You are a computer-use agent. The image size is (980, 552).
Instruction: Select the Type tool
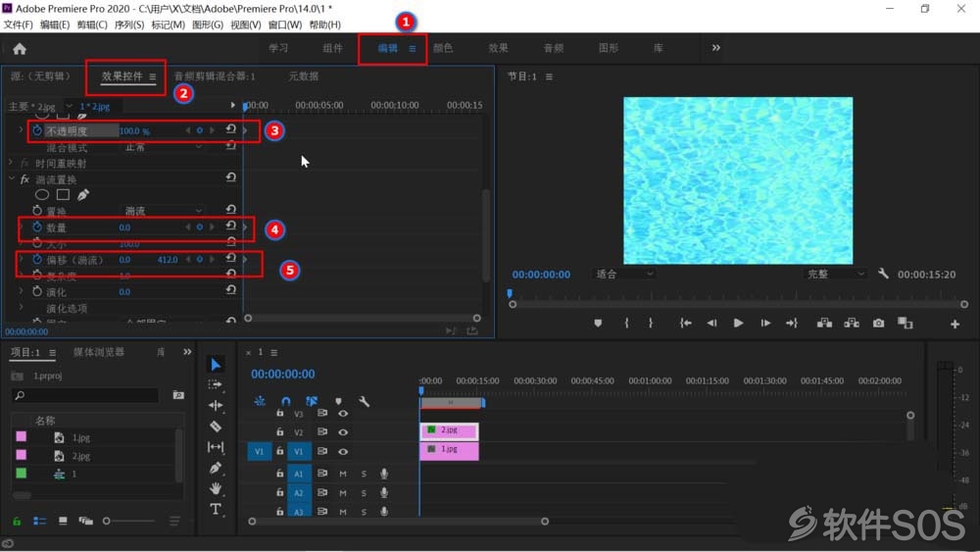click(215, 509)
